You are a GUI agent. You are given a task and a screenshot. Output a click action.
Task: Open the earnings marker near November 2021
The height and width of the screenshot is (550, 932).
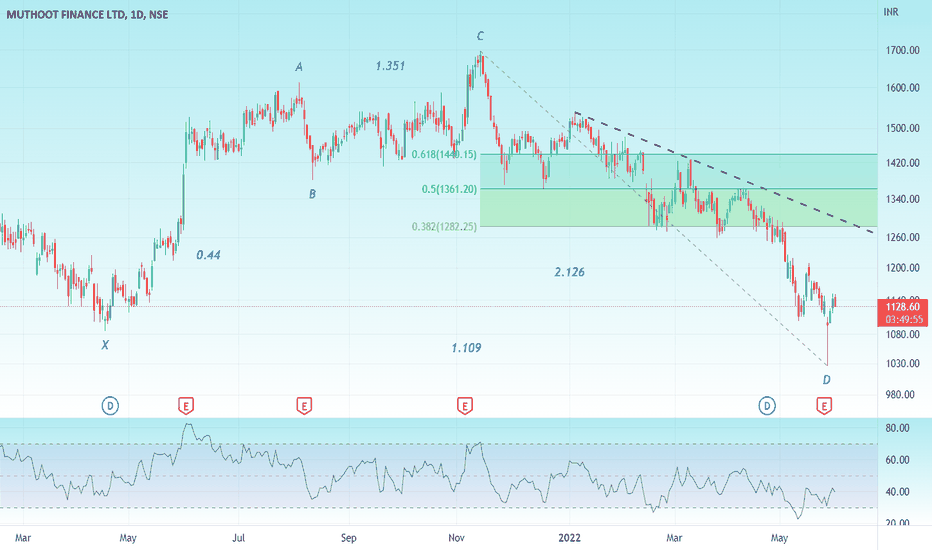(x=465, y=406)
